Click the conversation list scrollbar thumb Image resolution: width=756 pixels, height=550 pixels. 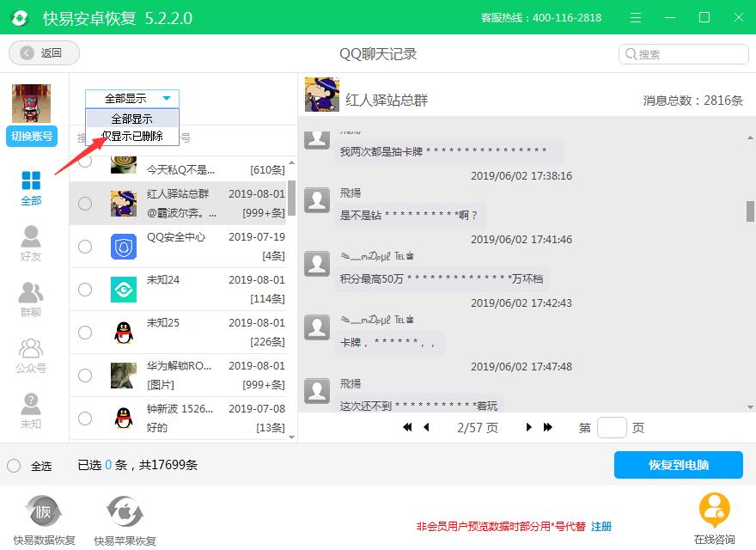[292, 197]
